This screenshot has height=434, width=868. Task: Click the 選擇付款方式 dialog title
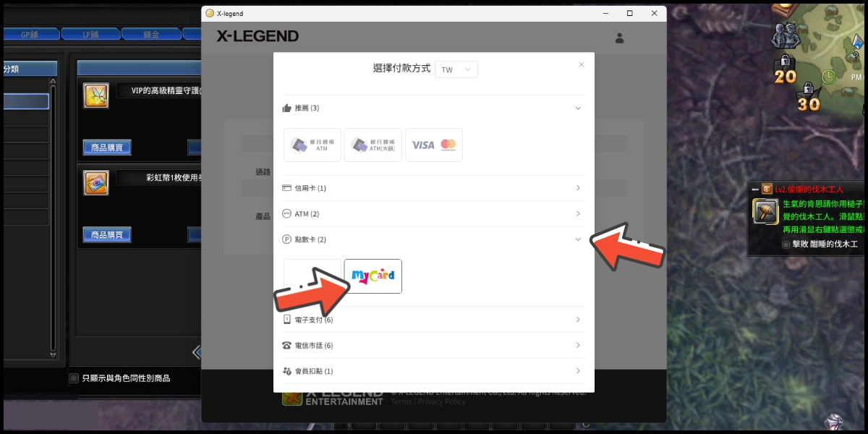point(401,68)
